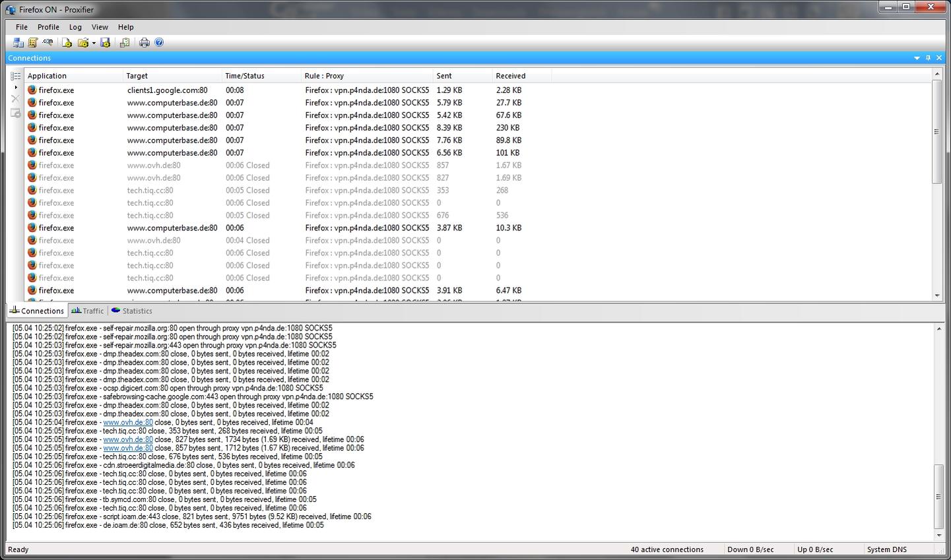951x560 pixels.
Task: Open the File menu
Action: tap(22, 27)
